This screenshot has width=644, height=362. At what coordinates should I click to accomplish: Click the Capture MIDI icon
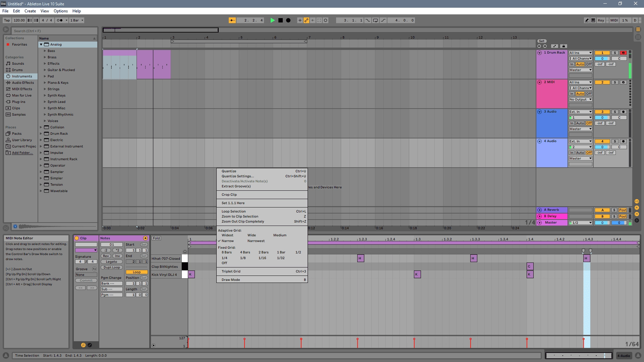click(319, 20)
